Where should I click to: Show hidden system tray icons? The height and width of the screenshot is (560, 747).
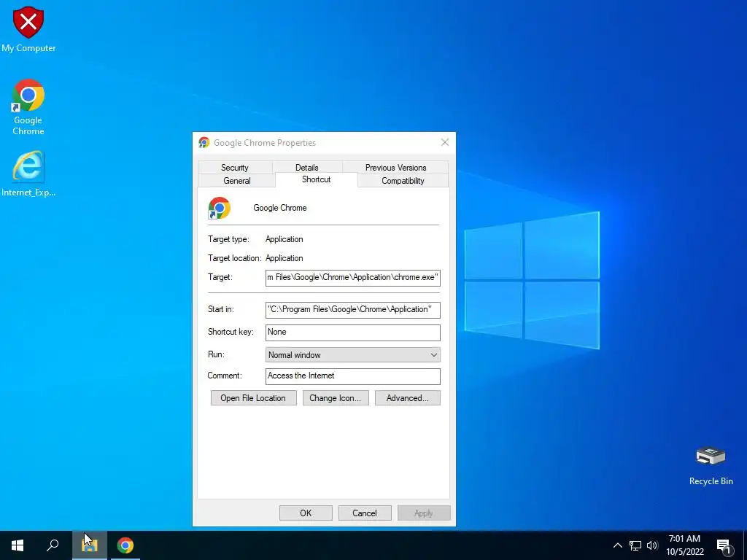pyautogui.click(x=617, y=545)
